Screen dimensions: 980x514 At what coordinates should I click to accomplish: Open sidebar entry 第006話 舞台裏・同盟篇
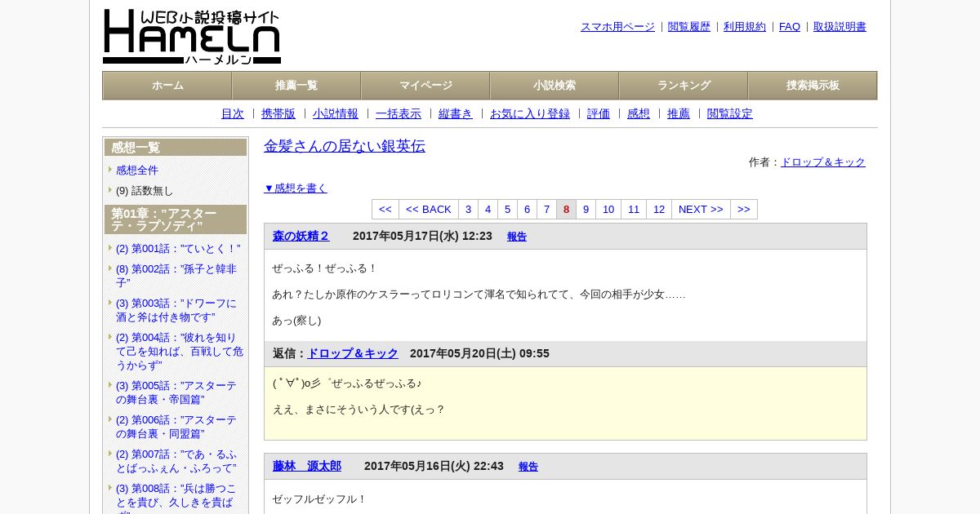176,427
